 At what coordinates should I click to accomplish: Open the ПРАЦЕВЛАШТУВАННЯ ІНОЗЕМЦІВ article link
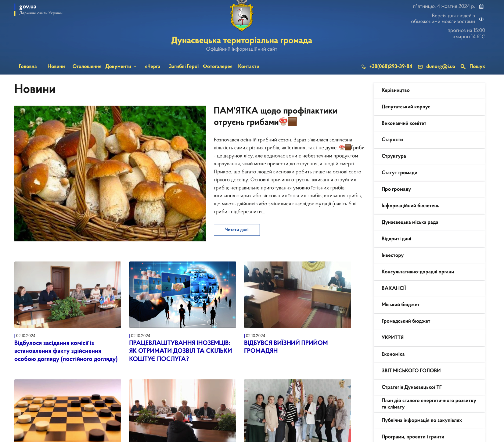(180, 350)
